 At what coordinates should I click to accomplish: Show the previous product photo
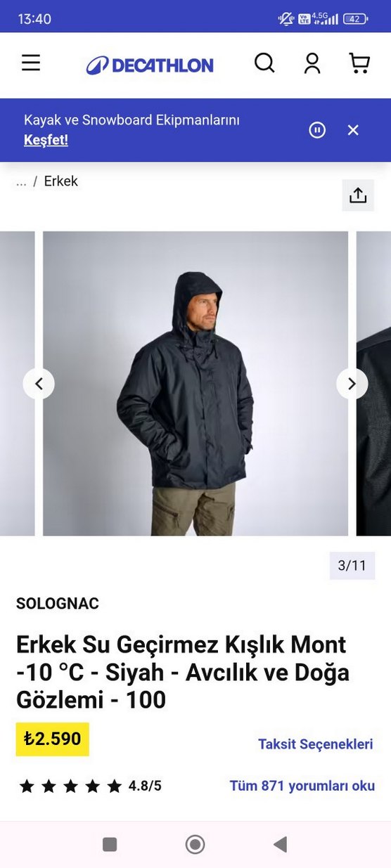coord(39,384)
